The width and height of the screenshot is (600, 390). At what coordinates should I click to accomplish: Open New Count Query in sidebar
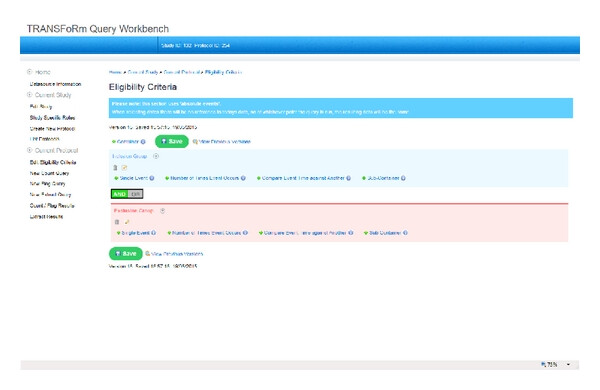click(49, 173)
